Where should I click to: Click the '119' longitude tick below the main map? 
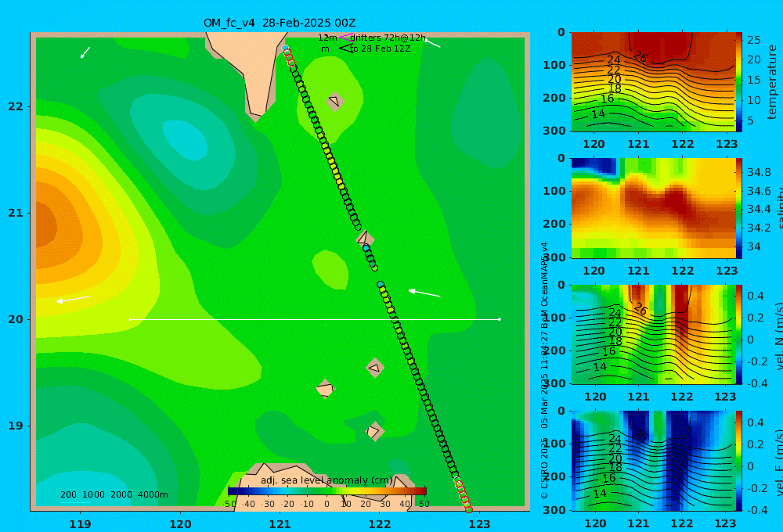click(81, 524)
